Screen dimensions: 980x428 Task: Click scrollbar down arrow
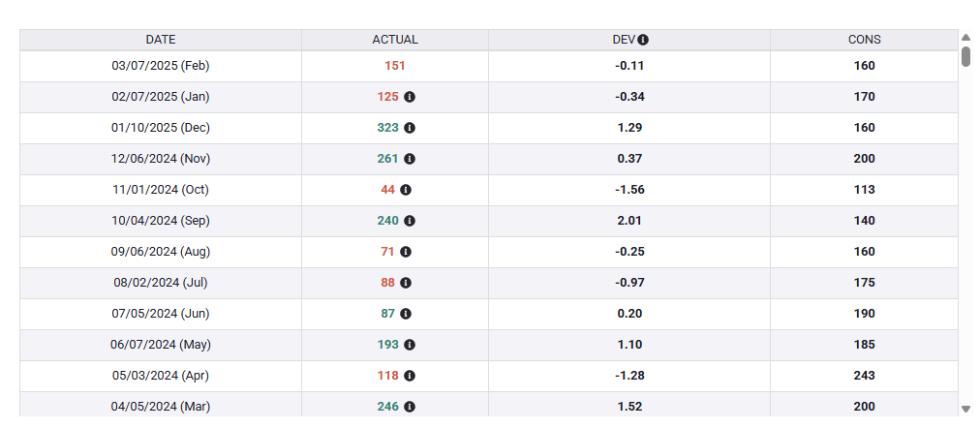coord(965,410)
